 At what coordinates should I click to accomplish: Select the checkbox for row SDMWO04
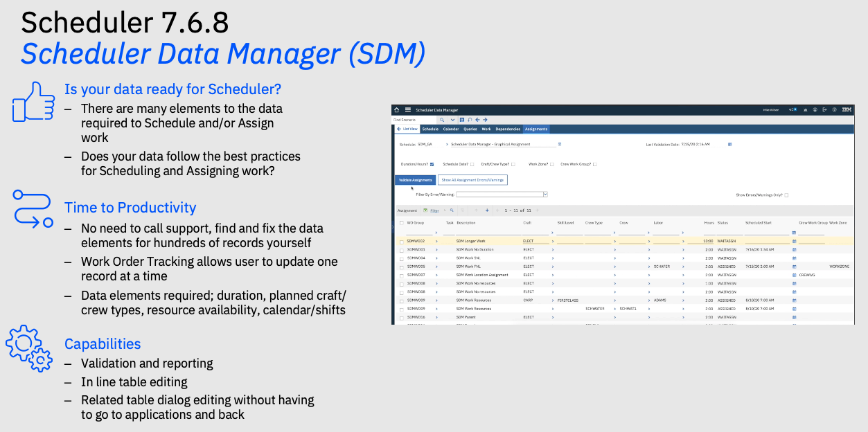402,259
